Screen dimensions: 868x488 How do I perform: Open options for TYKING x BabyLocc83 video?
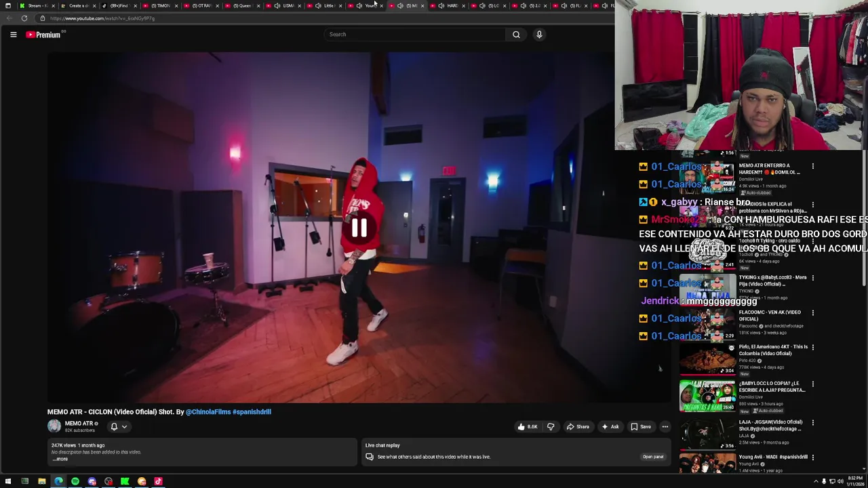pos(813,278)
